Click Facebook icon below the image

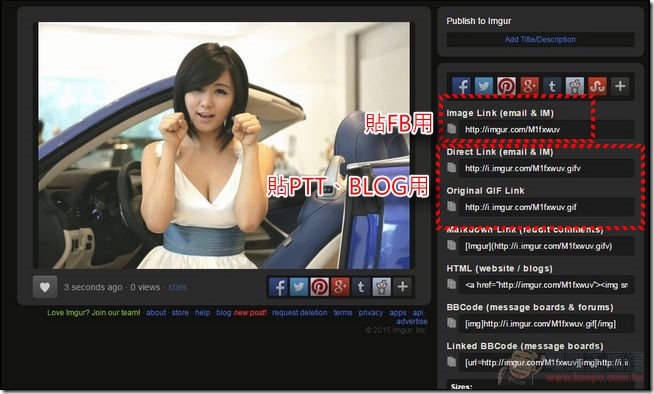(278, 287)
